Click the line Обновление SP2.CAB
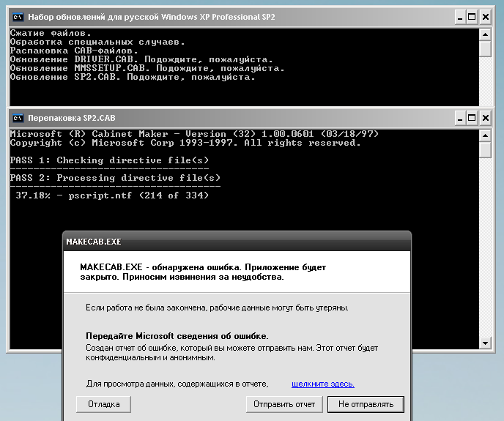 point(133,77)
